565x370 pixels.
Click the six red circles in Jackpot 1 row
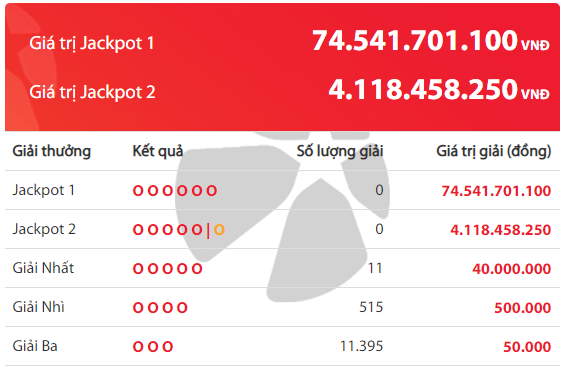(175, 191)
